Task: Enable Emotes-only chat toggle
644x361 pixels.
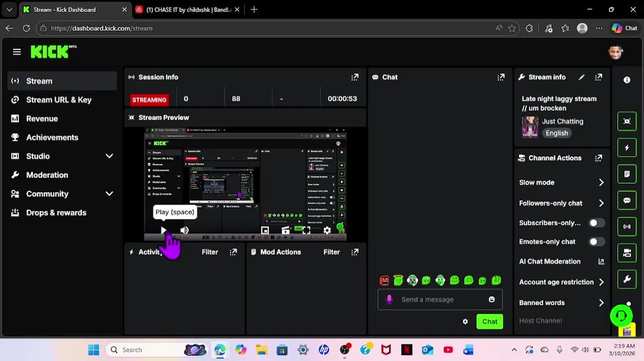Action: click(596, 242)
